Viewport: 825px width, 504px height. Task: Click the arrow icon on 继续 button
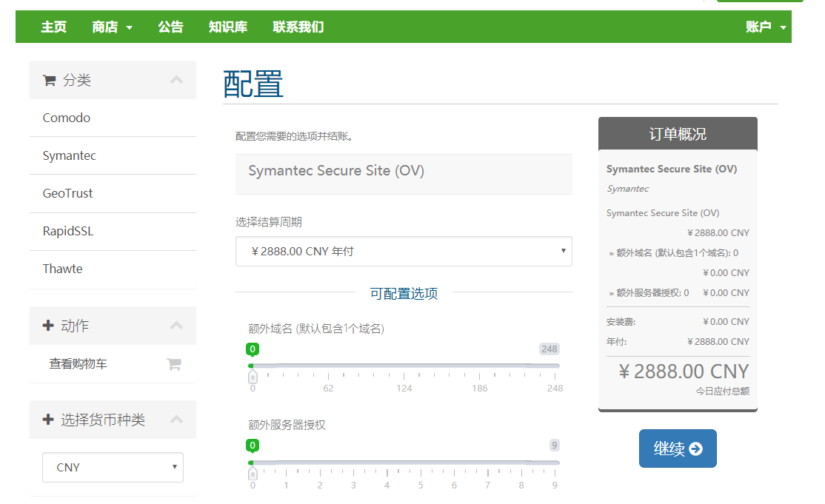[x=695, y=448]
